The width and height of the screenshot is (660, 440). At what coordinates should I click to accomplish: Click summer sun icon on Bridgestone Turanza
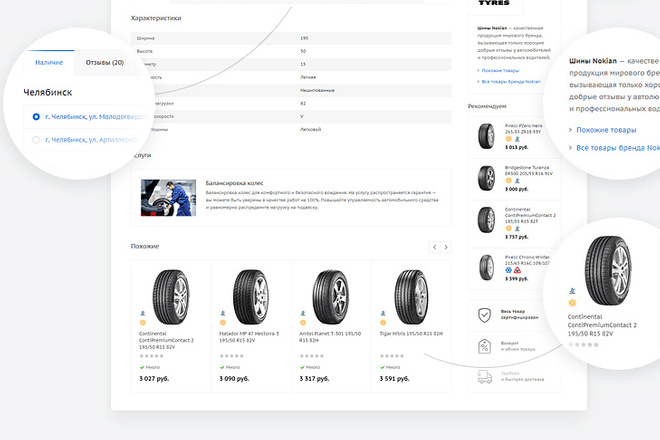point(508,180)
